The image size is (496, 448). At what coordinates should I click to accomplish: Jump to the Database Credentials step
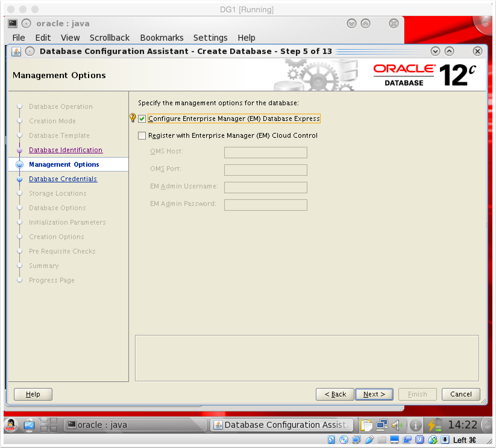coord(63,179)
